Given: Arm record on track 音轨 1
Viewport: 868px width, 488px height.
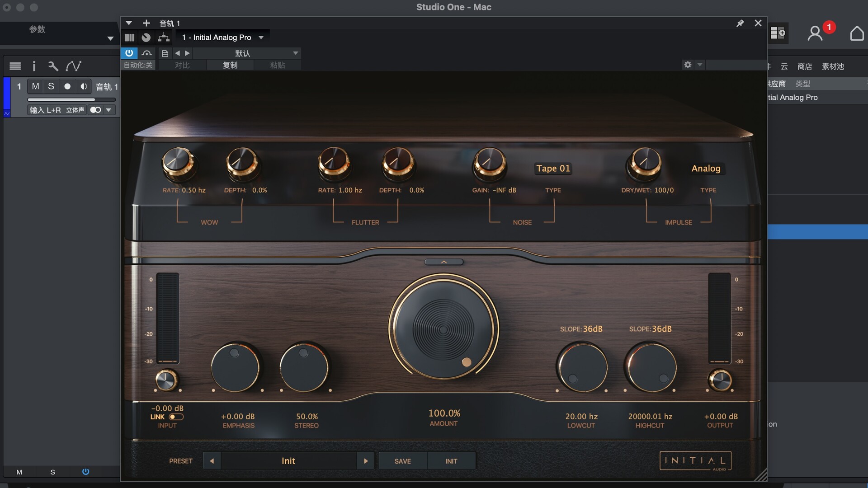Looking at the screenshot, I should 67,86.
